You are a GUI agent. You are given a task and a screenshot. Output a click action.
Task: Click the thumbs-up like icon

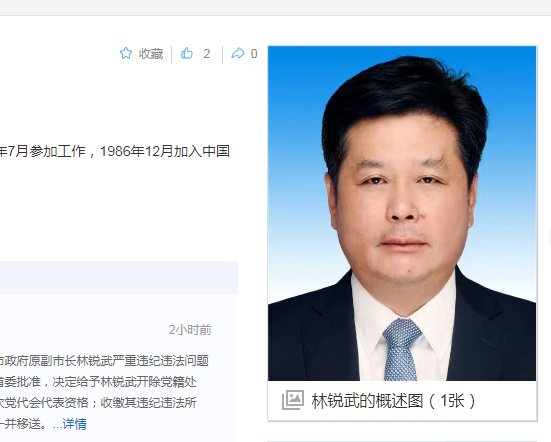click(187, 53)
